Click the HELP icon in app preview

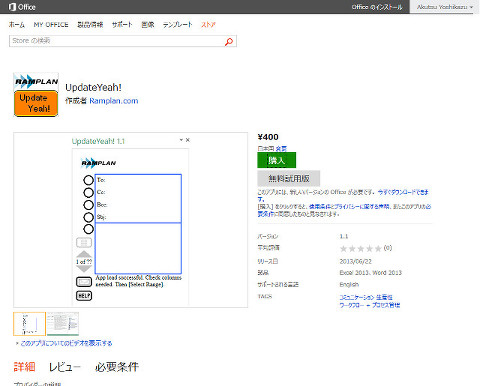84,296
